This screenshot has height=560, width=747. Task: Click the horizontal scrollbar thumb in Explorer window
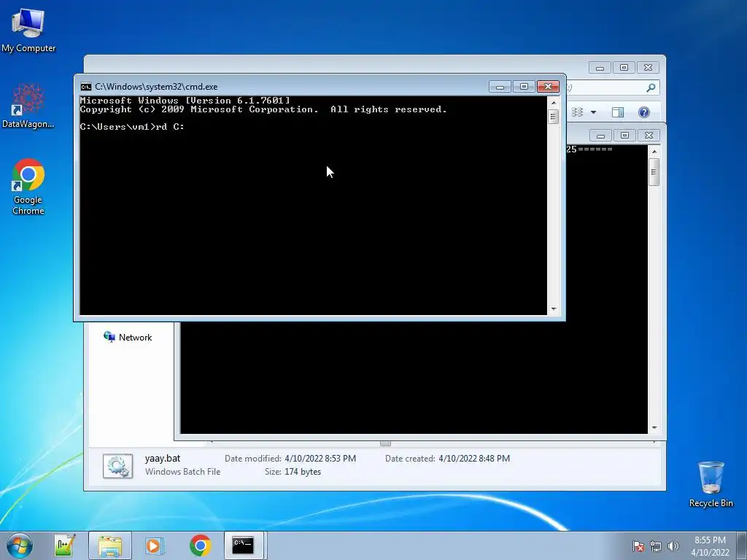click(385, 443)
